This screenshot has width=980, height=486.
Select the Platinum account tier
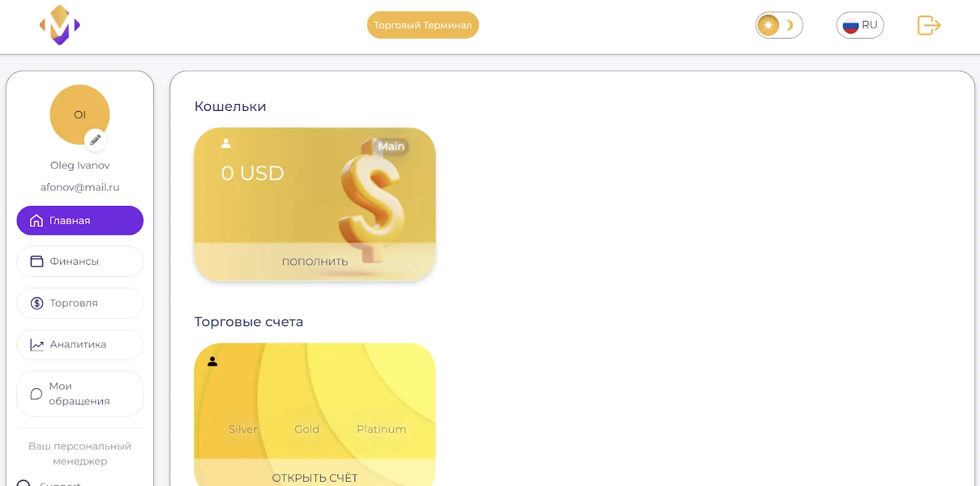point(382,430)
